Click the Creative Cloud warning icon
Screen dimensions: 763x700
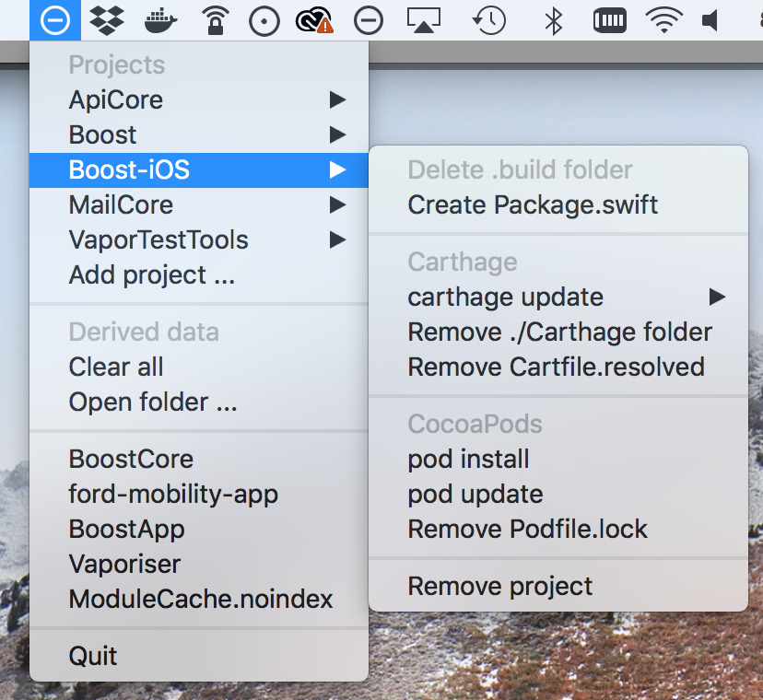click(314, 20)
